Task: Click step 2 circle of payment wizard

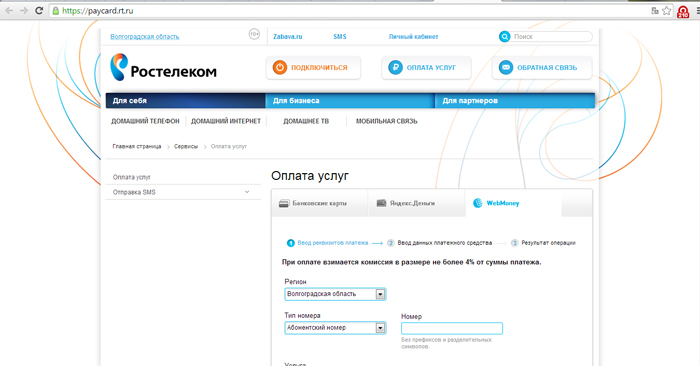Action: click(391, 243)
